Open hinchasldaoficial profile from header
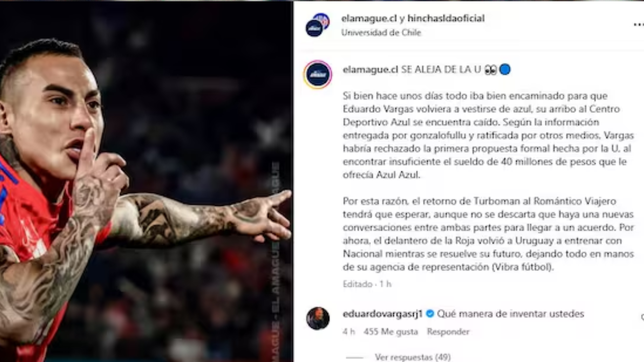The height and width of the screenshot is (362, 644). tap(446, 18)
